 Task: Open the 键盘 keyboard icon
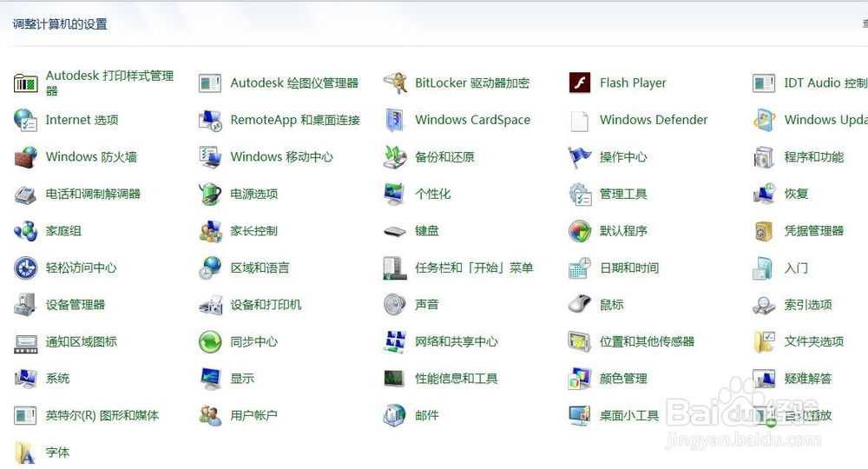[x=395, y=231]
